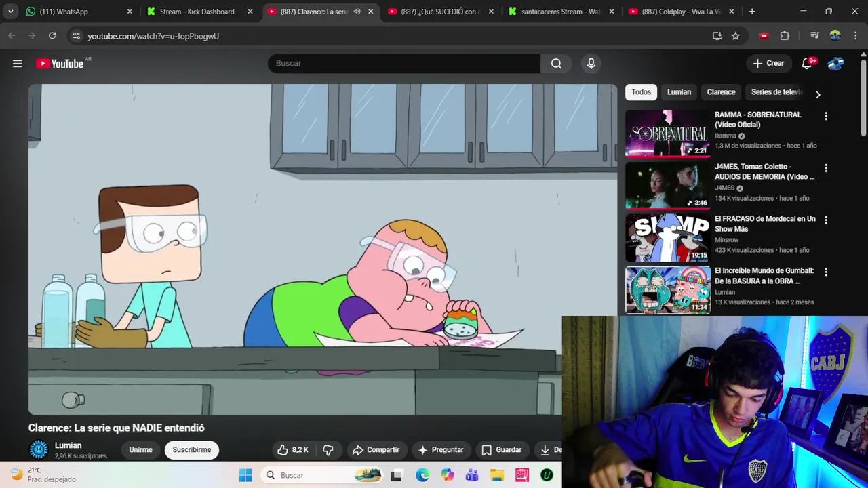Reload the page
Image resolution: width=868 pixels, height=488 pixels.
click(52, 36)
